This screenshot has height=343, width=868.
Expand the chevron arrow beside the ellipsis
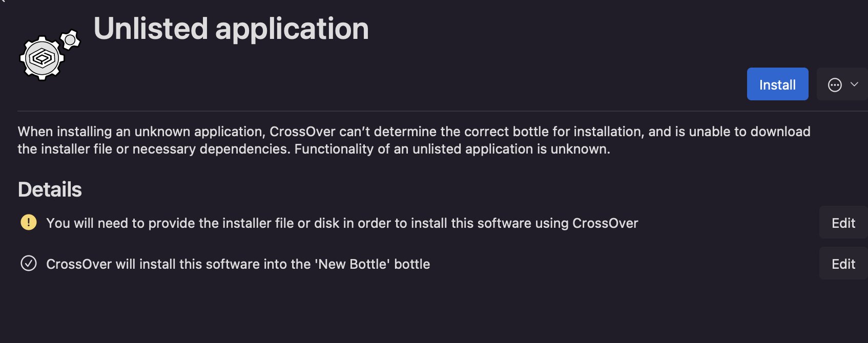[x=854, y=84]
